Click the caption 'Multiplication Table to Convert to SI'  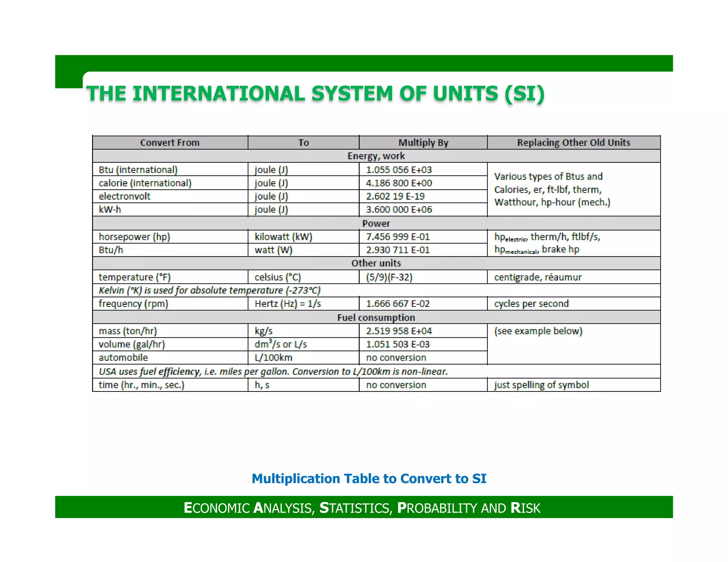pyautogui.click(x=369, y=479)
